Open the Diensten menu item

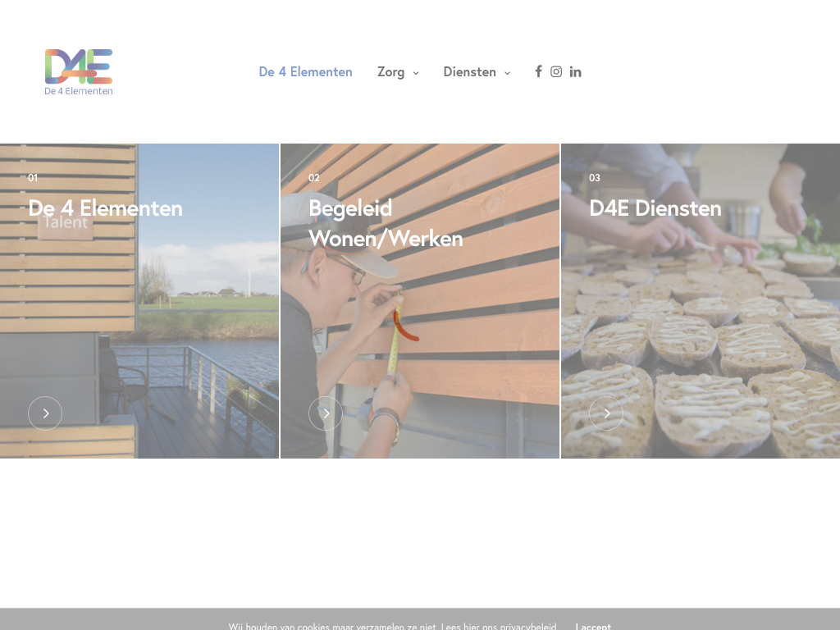(x=469, y=72)
